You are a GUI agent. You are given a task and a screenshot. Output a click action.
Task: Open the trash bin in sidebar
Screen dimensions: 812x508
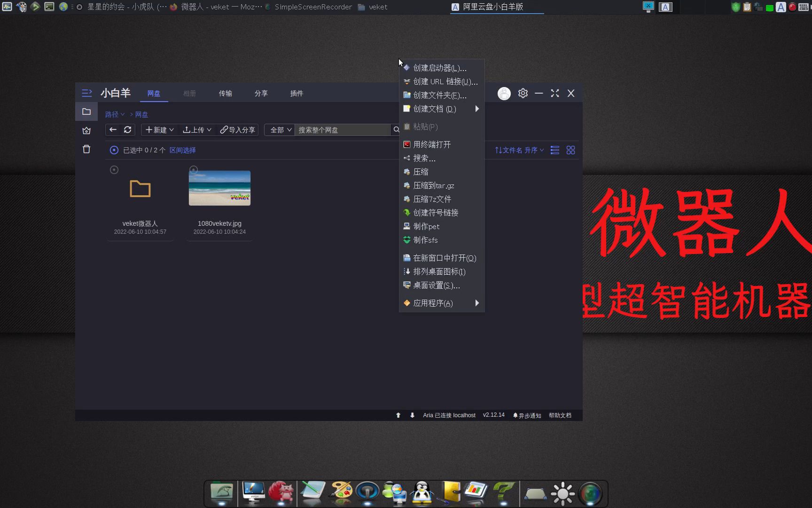[x=86, y=149]
